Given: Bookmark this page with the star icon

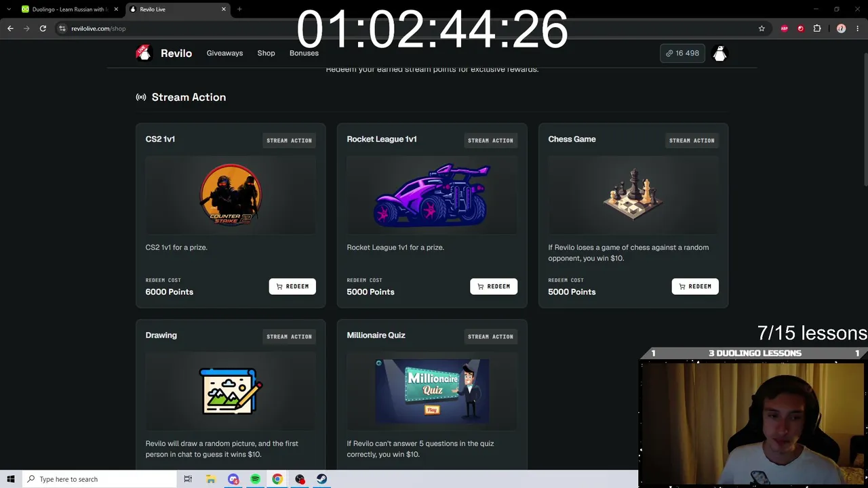Looking at the screenshot, I should pyautogui.click(x=762, y=28).
